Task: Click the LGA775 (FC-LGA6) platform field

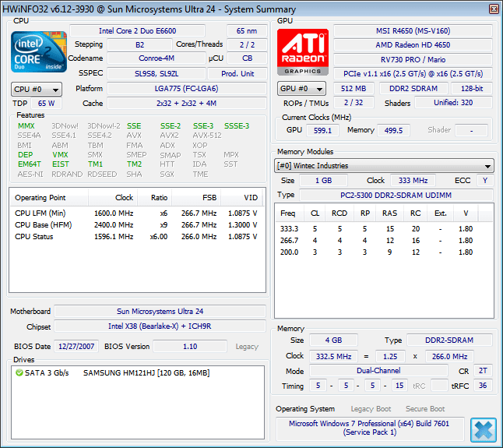Action: pyautogui.click(x=186, y=89)
